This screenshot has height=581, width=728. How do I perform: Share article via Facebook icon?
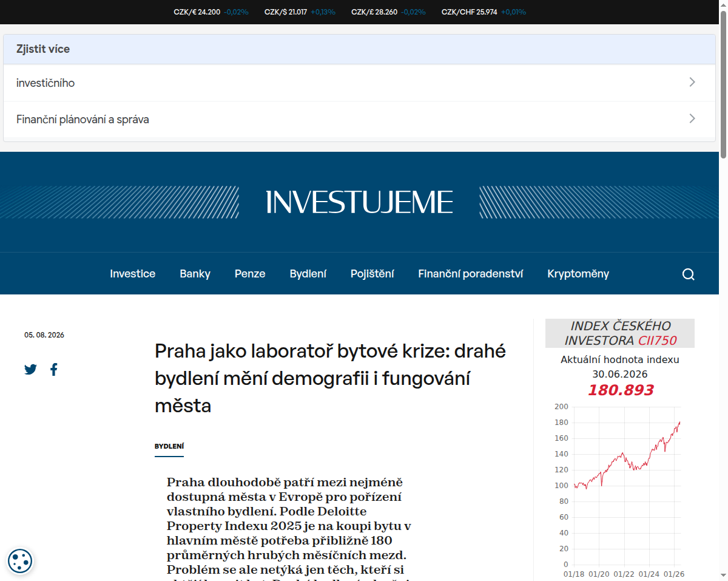(x=54, y=369)
